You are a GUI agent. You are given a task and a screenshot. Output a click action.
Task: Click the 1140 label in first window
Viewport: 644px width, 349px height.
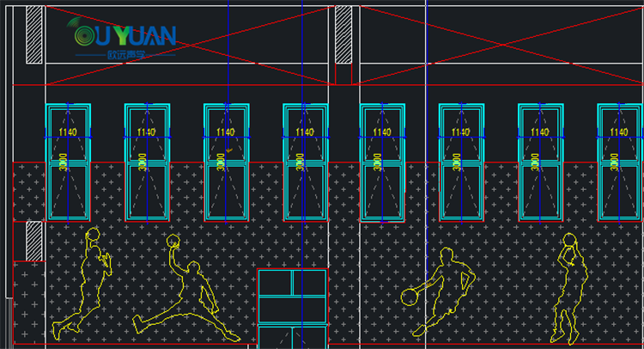(67, 132)
